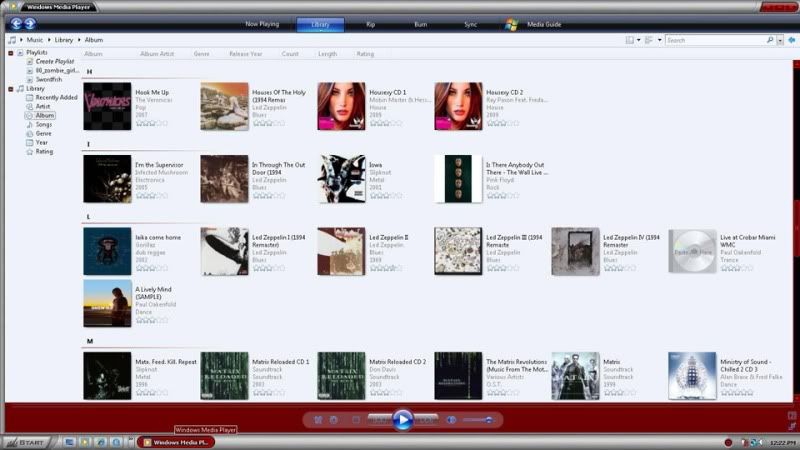Click the Windows Media Player taskbar button

(x=176, y=442)
